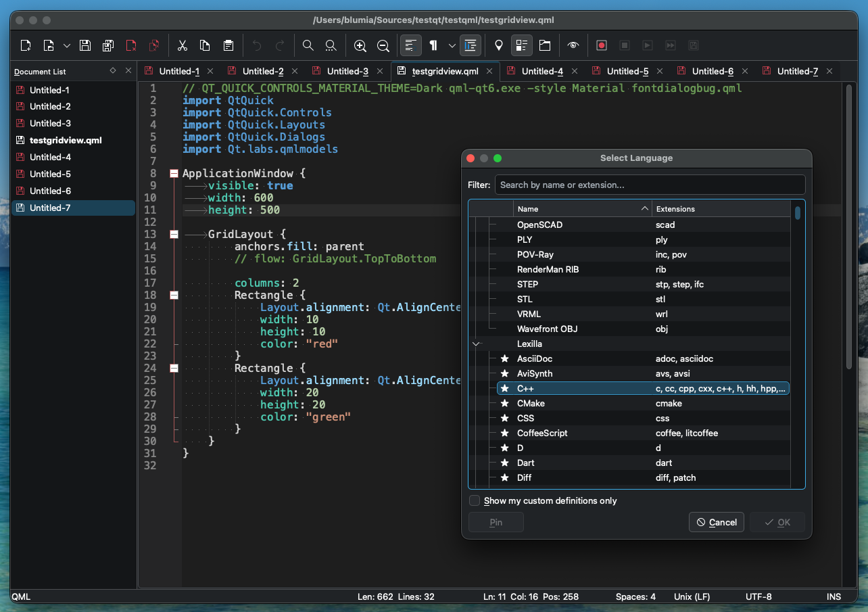This screenshot has width=868, height=612.
Task: Open Replace using the magnifier with dots
Action: (331, 45)
